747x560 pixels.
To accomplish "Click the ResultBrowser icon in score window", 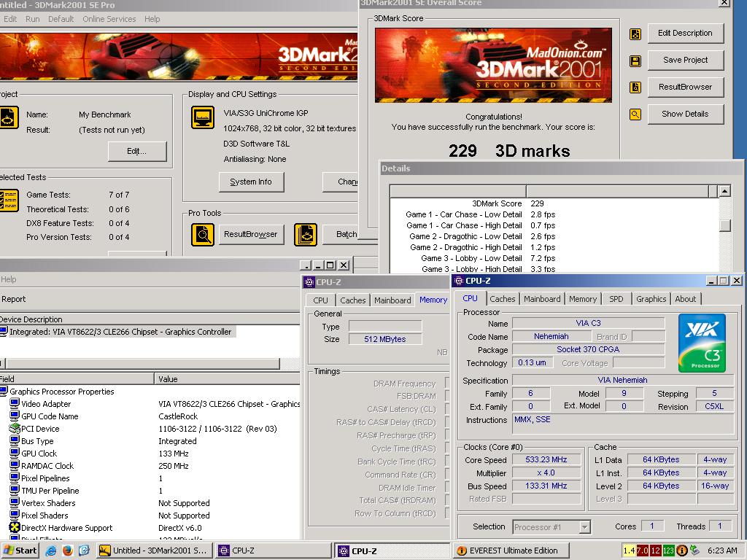I will pyautogui.click(x=635, y=87).
